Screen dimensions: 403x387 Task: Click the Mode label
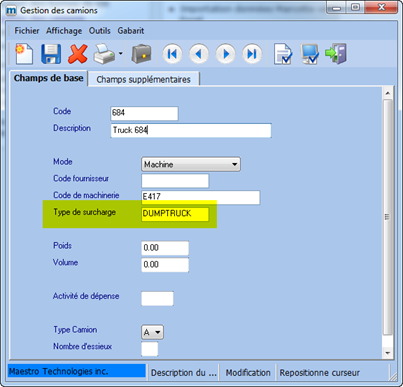[x=63, y=162]
